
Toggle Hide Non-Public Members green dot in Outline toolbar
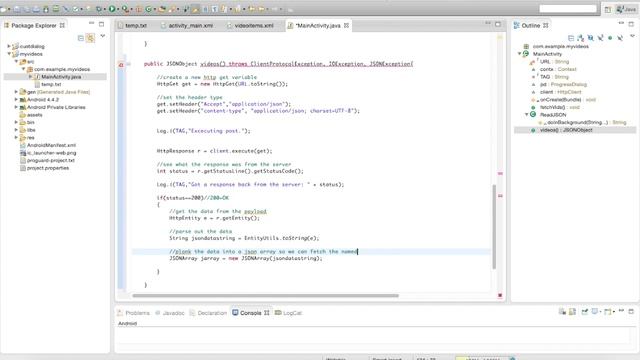pos(610,38)
